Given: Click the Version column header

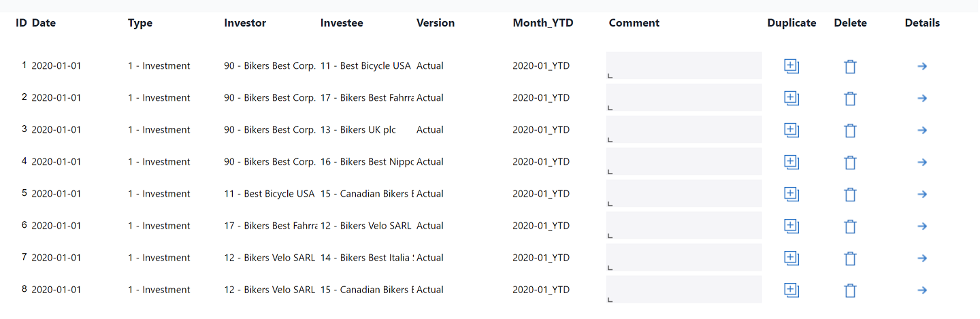Looking at the screenshot, I should (x=436, y=23).
